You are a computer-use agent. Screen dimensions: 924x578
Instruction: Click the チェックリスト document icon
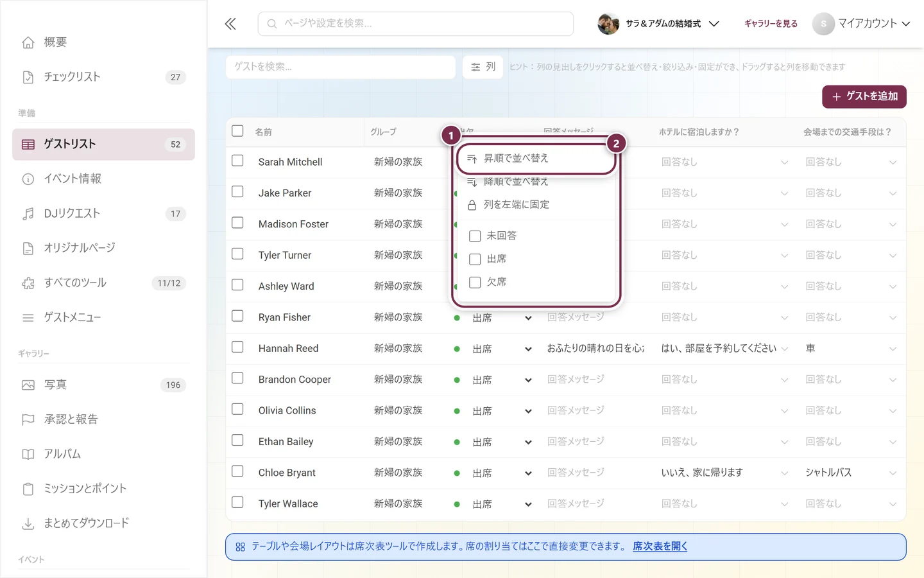pyautogui.click(x=28, y=77)
